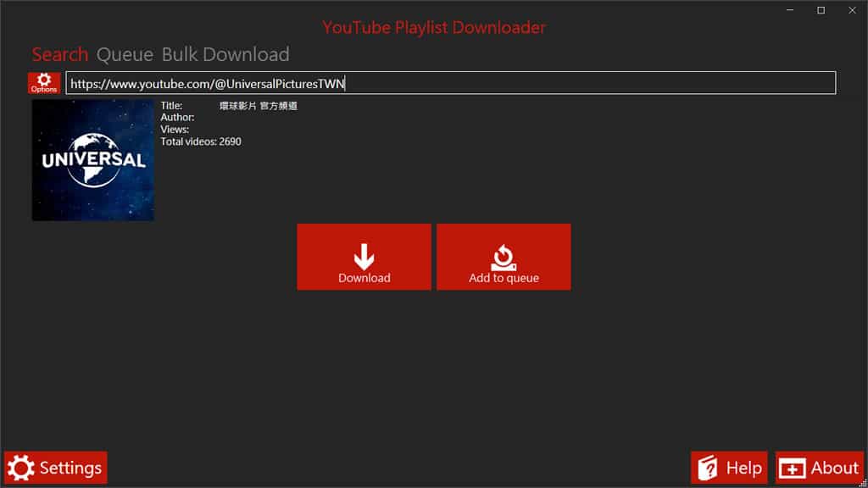Click the Download button

click(364, 257)
